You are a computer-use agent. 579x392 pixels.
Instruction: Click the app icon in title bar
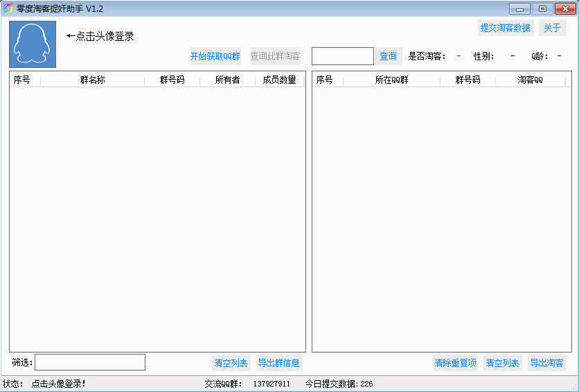pyautogui.click(x=9, y=8)
